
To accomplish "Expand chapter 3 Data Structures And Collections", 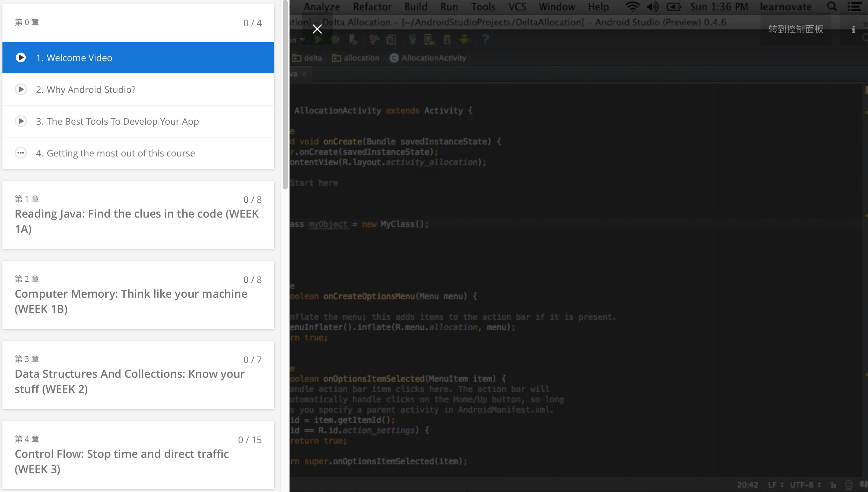I will 138,375.
